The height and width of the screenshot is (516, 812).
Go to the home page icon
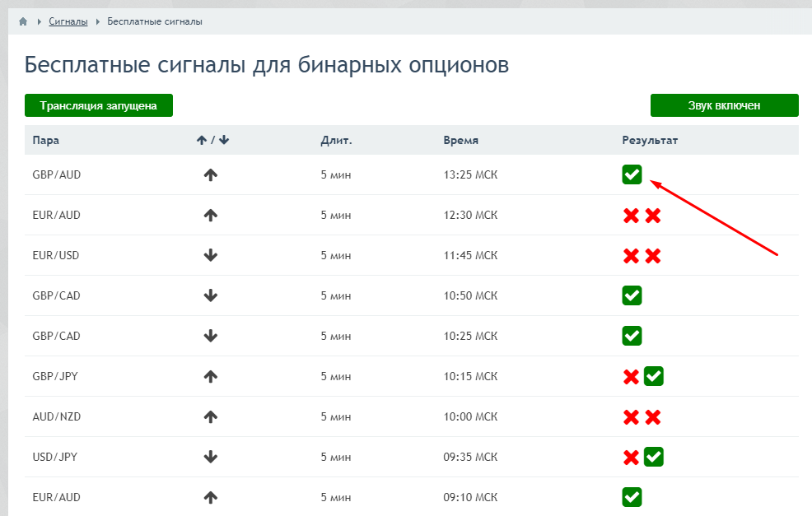(23, 21)
